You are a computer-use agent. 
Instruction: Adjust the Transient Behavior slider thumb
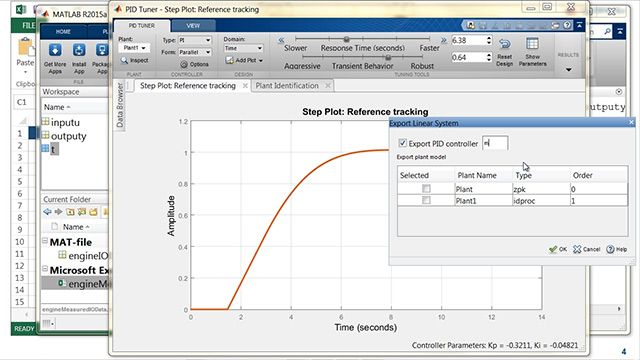click(x=388, y=57)
